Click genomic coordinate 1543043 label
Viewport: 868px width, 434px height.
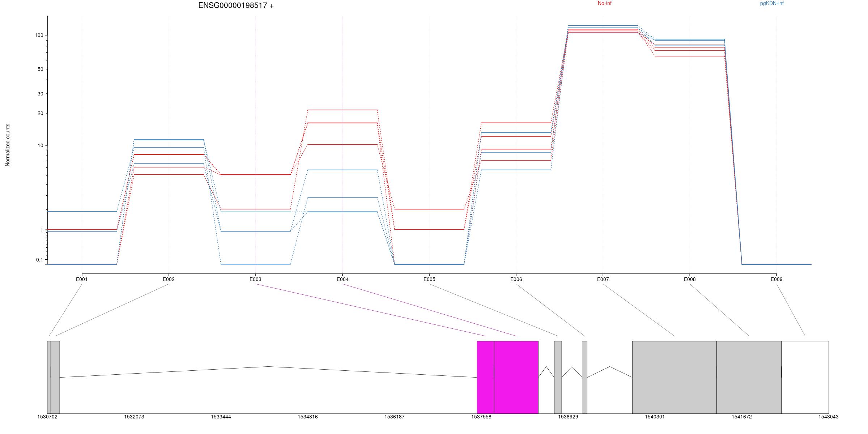click(x=828, y=417)
